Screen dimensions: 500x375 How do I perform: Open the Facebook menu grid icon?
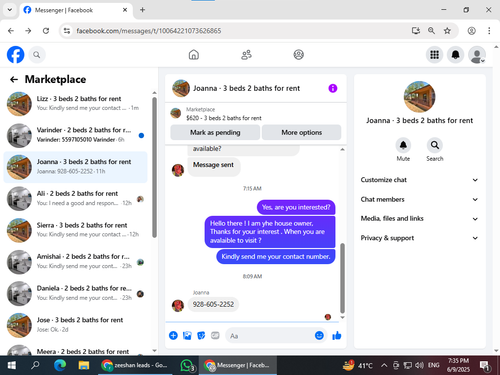tap(434, 55)
